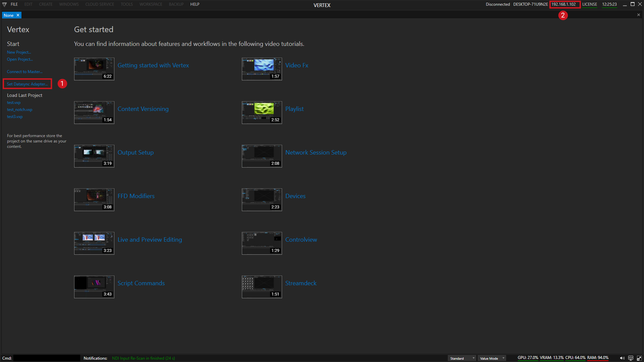Image resolution: width=644 pixels, height=362 pixels.
Task: Click the Getting started video thumbnail 6:22
Action: pyautogui.click(x=94, y=69)
